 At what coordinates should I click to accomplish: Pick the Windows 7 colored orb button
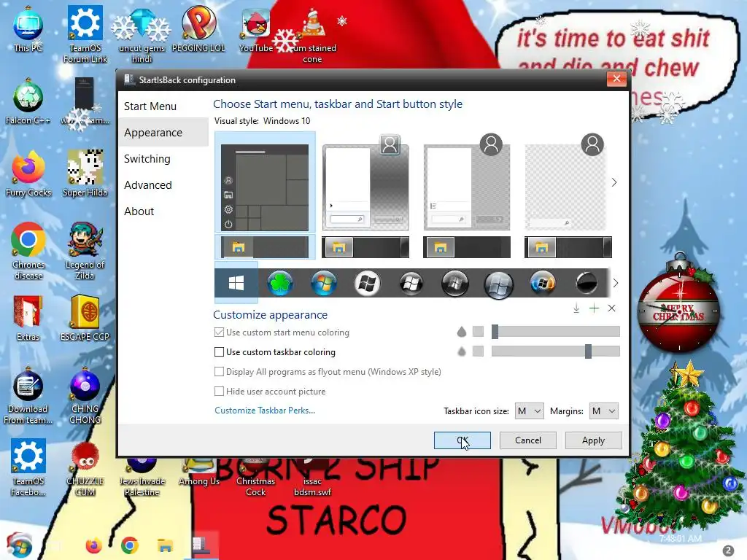[x=323, y=284]
